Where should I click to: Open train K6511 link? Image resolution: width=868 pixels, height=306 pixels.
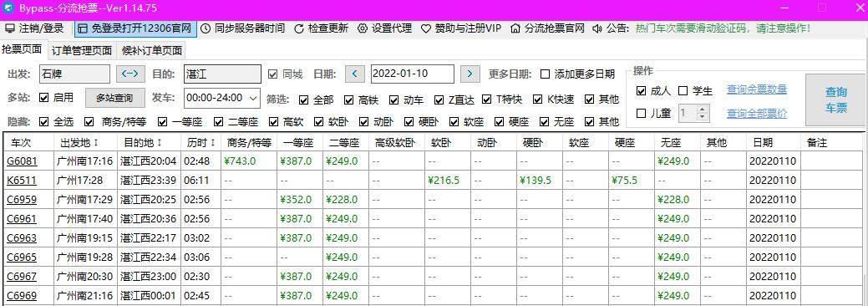(22, 181)
